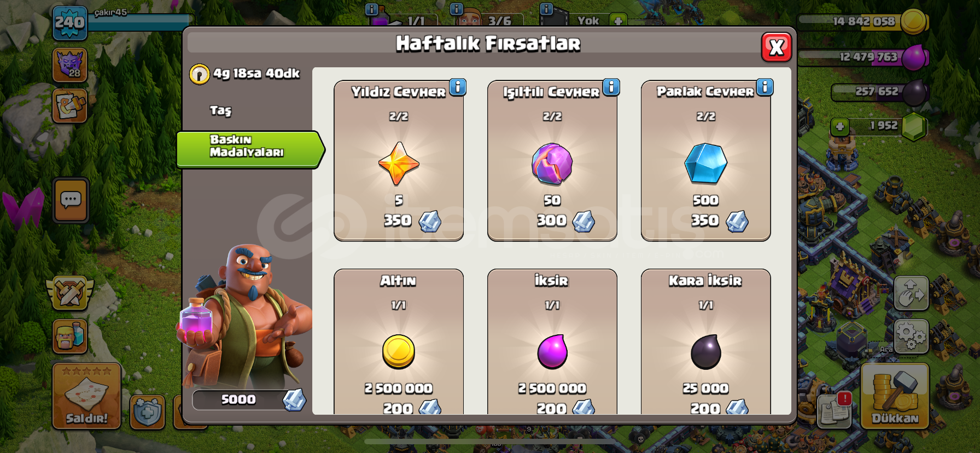Image resolution: width=980 pixels, height=453 pixels.
Task: Show info for Parlak Cevher
Action: click(765, 87)
